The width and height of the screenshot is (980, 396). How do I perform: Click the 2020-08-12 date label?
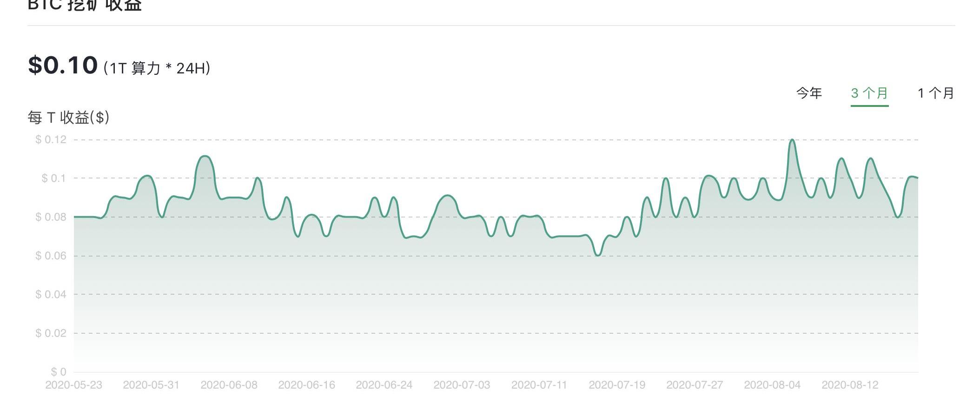click(x=850, y=385)
